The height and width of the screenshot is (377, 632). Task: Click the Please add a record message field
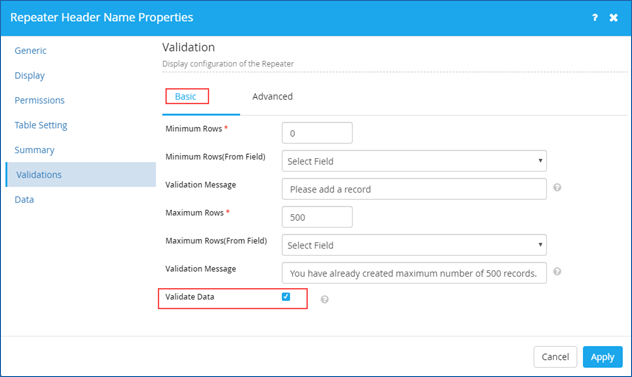414,189
